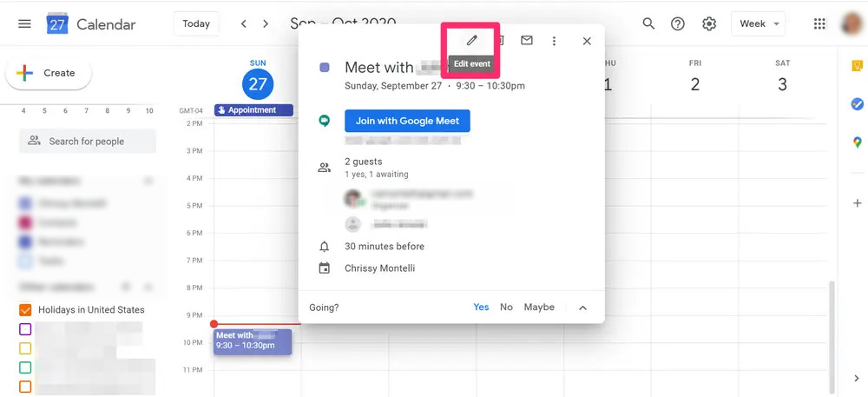The image size is (868, 397).
Task: Answer Yes to Going
Action: pos(481,307)
